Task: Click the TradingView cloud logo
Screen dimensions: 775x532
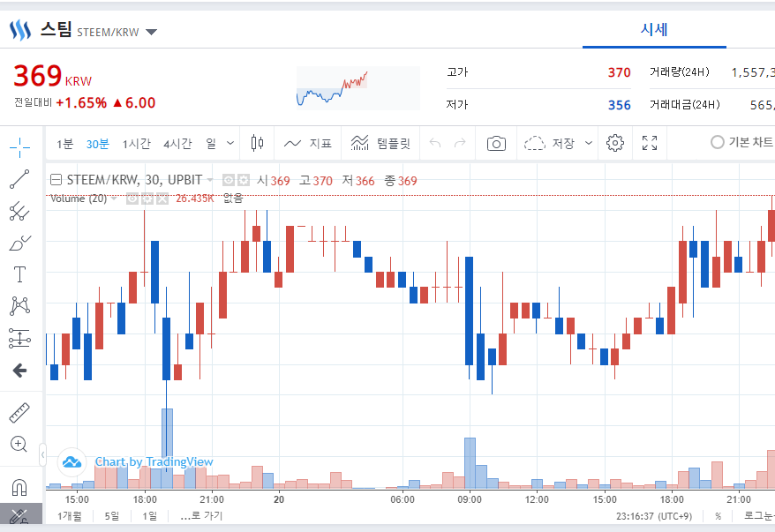Action: (72, 462)
